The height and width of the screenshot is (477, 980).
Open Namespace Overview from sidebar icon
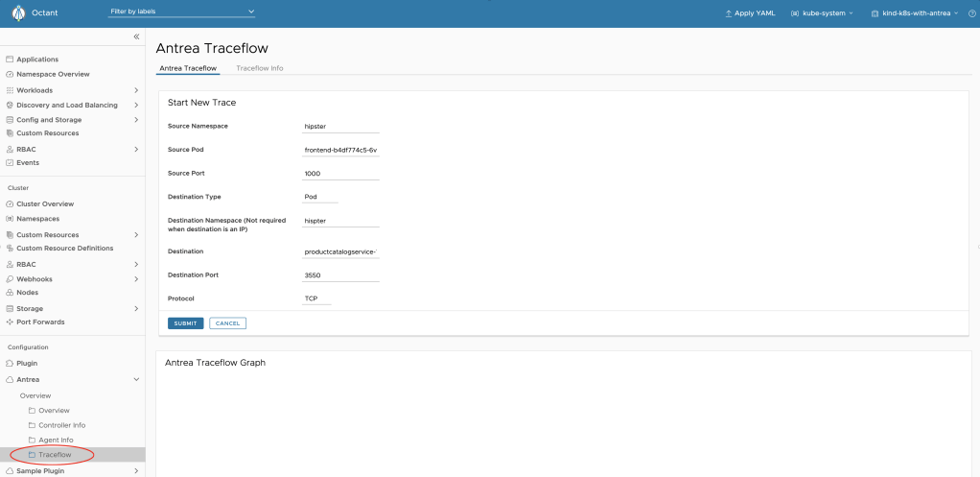tap(10, 74)
